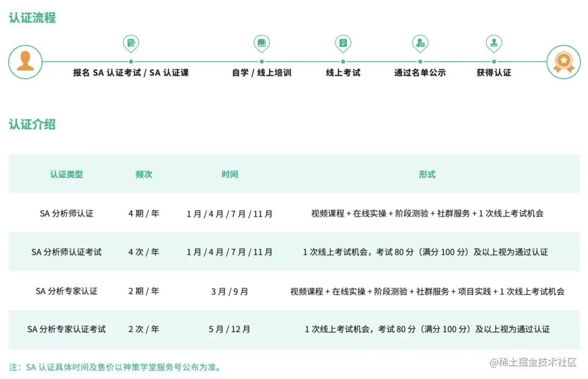Select the 获得认证 person icon
This screenshot has height=379, width=588.
[x=494, y=42]
